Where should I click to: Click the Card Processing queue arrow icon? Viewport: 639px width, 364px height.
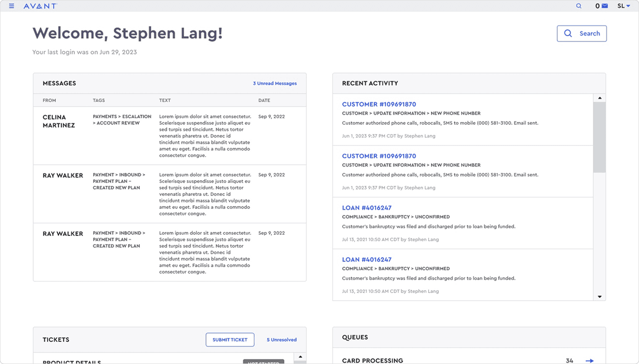(x=590, y=361)
